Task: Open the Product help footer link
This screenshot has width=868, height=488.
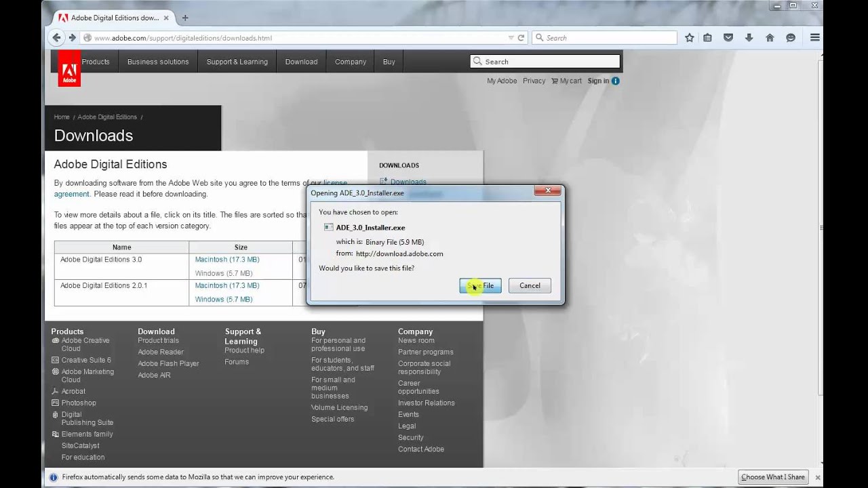Action: click(245, 350)
